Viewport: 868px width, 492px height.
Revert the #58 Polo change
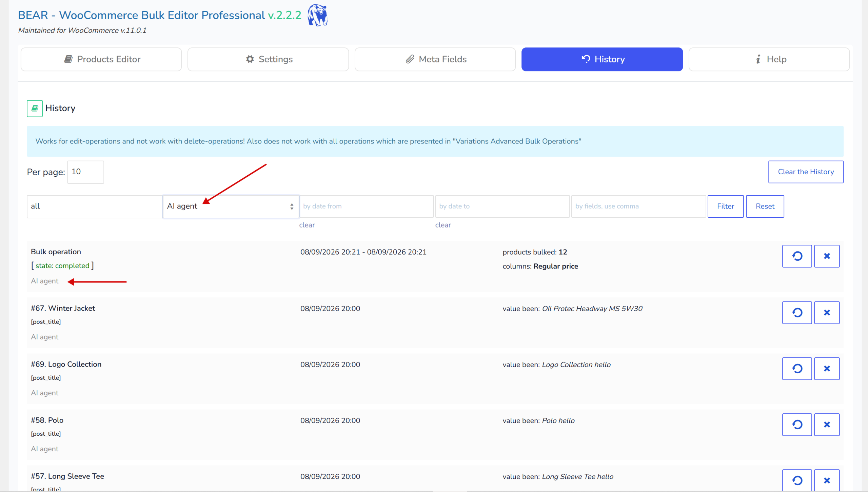point(797,425)
